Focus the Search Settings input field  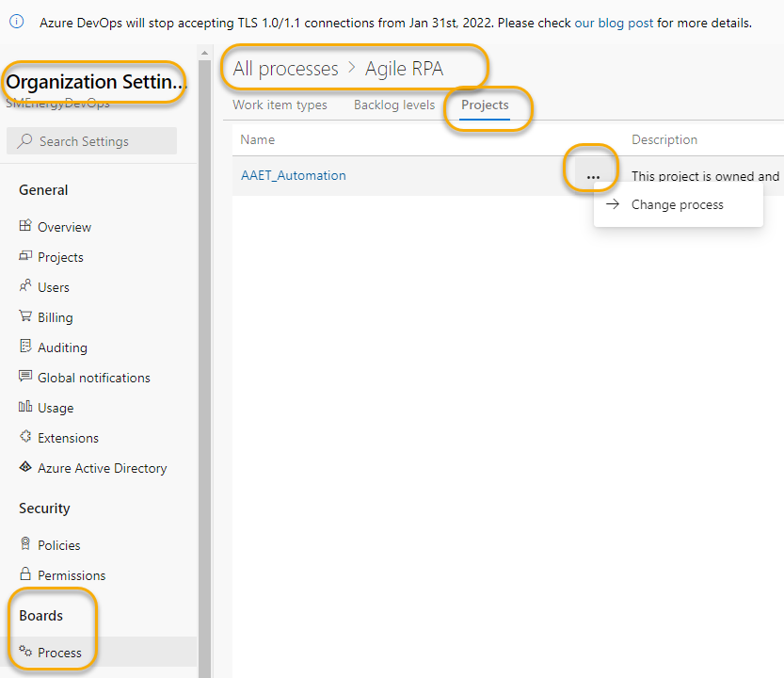click(x=91, y=141)
